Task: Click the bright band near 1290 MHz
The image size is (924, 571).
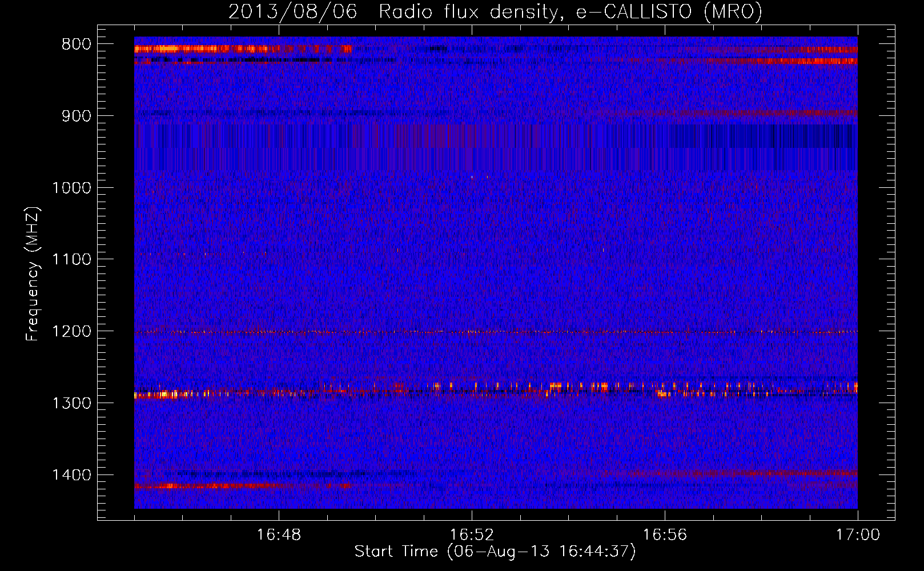Action: tap(496, 390)
